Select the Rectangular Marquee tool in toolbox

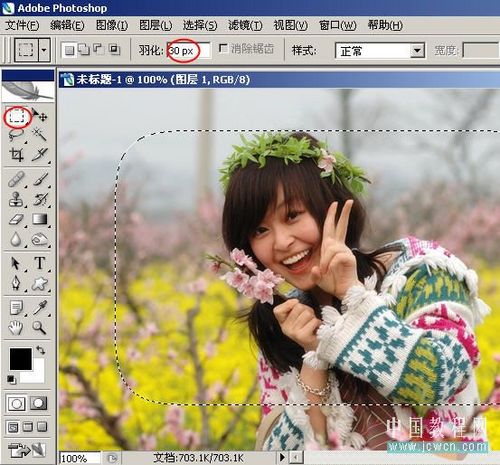tap(17, 116)
